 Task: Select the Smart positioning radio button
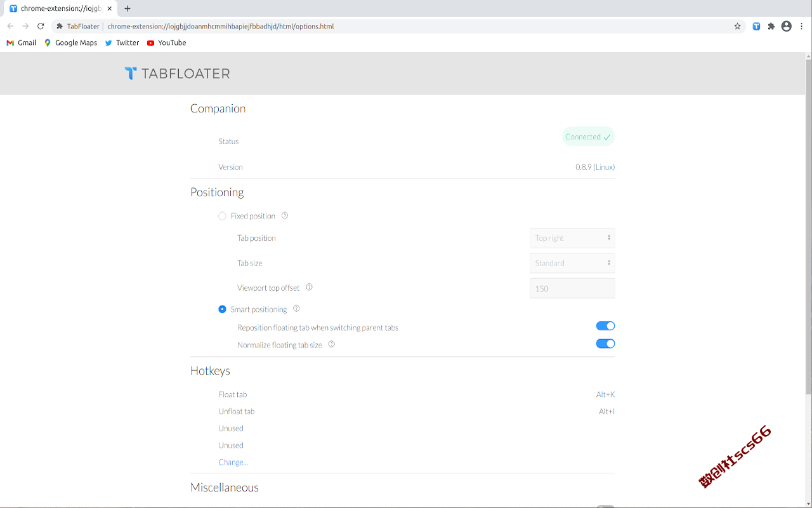(222, 309)
